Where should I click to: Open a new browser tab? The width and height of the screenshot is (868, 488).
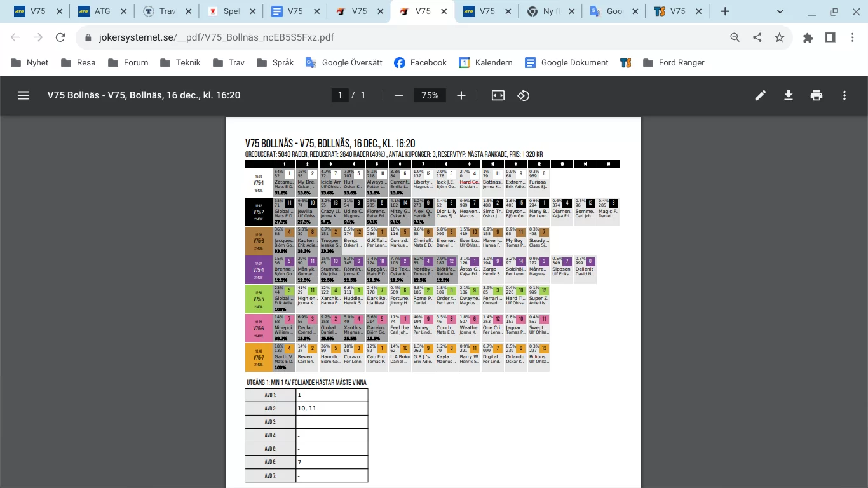coord(725,11)
